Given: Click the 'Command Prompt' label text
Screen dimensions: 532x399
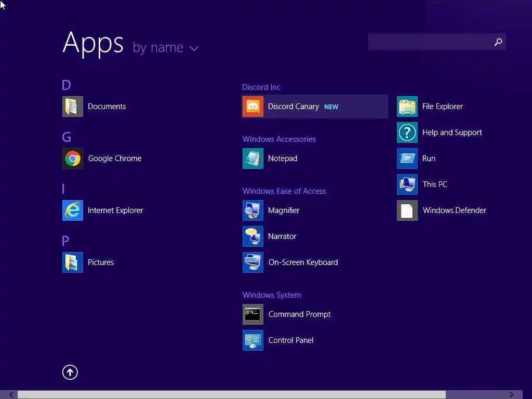Looking at the screenshot, I should (300, 314).
